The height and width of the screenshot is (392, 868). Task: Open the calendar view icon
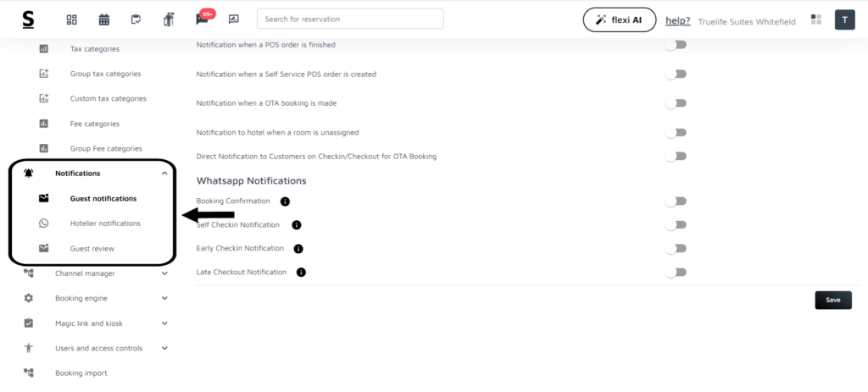104,19
